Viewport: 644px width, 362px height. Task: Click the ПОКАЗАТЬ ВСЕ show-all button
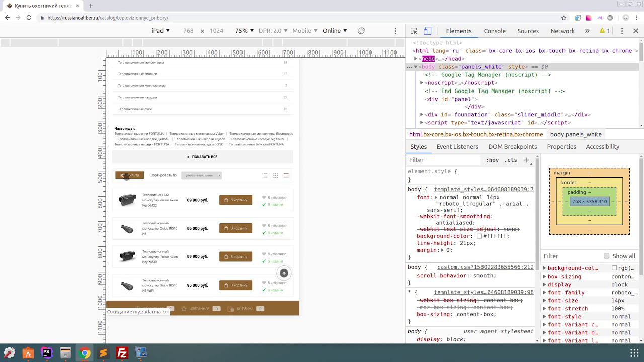tap(202, 157)
